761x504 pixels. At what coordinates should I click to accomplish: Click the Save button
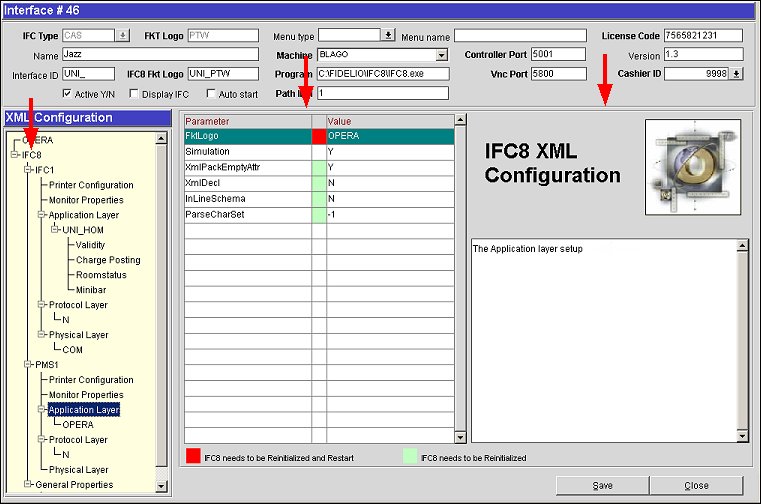point(602,486)
